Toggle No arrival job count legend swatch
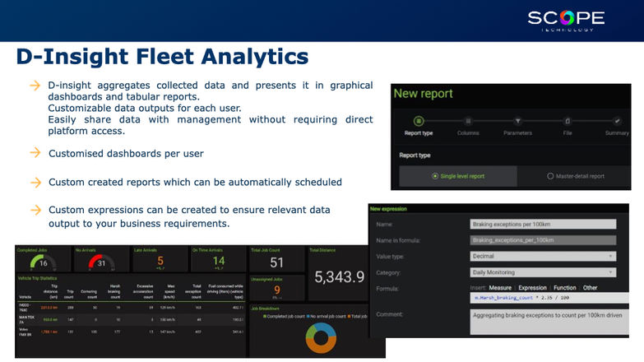This screenshot has height=362, width=644. (x=308, y=317)
